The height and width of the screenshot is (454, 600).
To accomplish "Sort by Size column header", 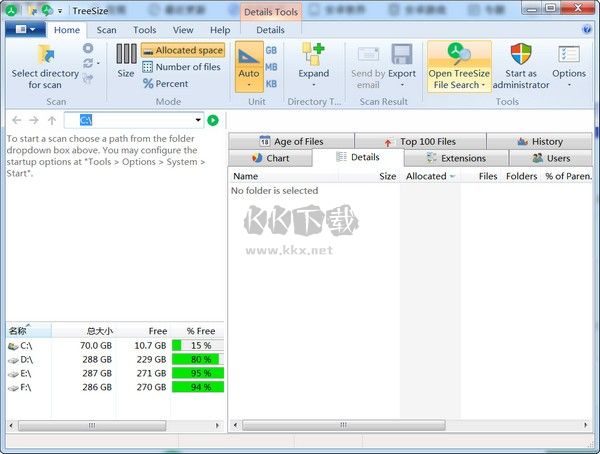I will 369,176.
